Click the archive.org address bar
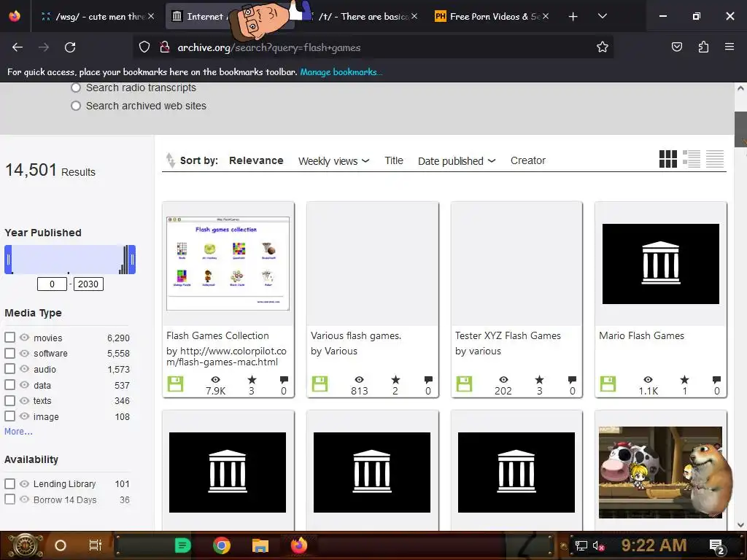 click(x=371, y=47)
